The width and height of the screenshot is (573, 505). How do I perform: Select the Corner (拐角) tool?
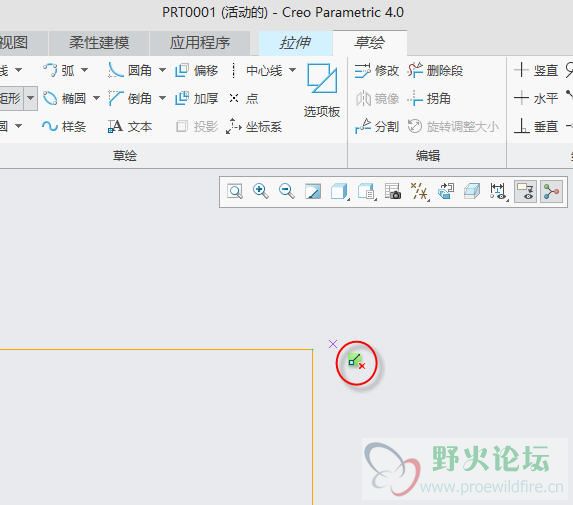point(429,98)
